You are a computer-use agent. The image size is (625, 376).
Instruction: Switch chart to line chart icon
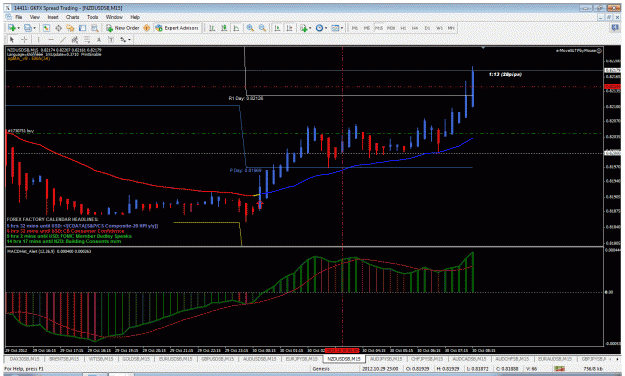tap(236, 28)
